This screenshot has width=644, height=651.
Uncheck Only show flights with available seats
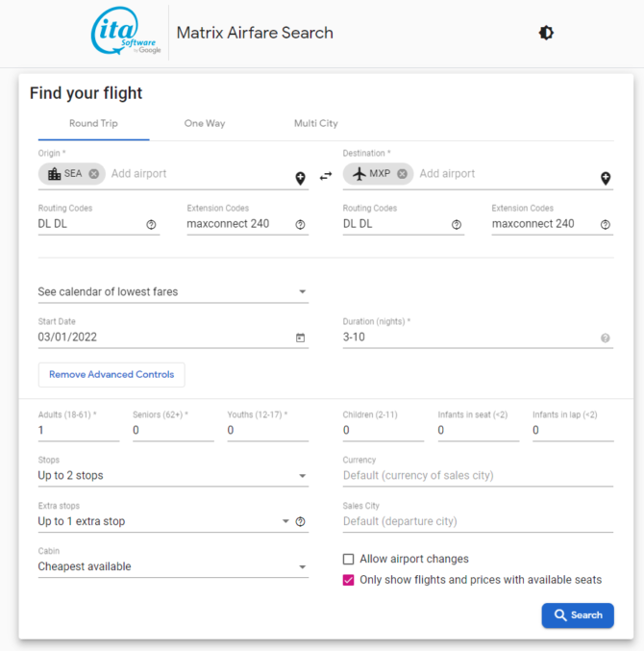pyautogui.click(x=349, y=580)
